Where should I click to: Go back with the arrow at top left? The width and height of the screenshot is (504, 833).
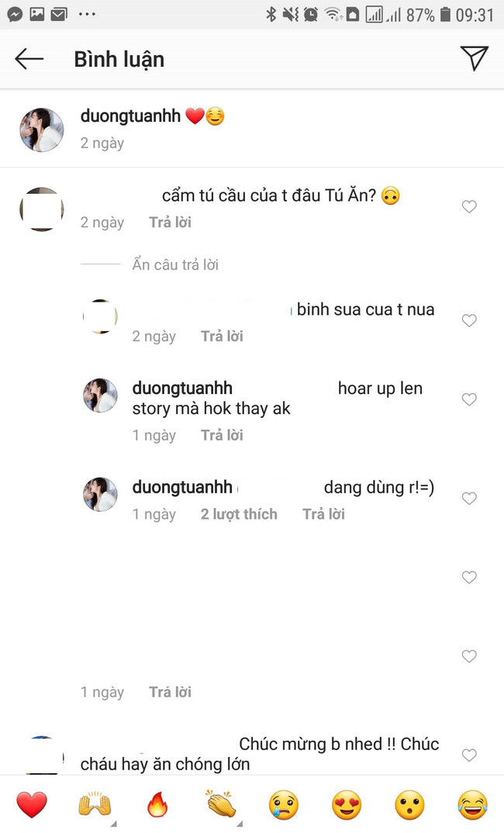(29, 58)
